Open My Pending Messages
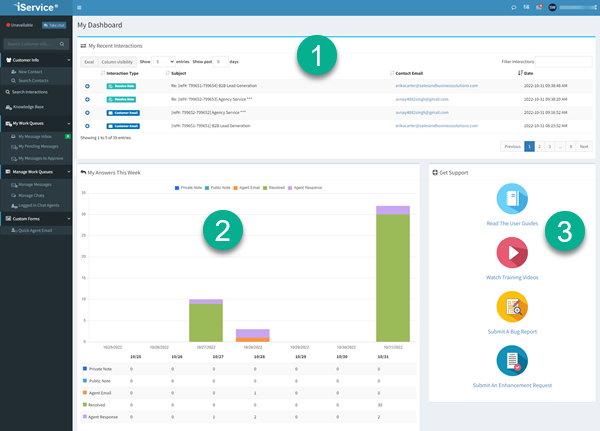This screenshot has width=600, height=431. coord(34,147)
